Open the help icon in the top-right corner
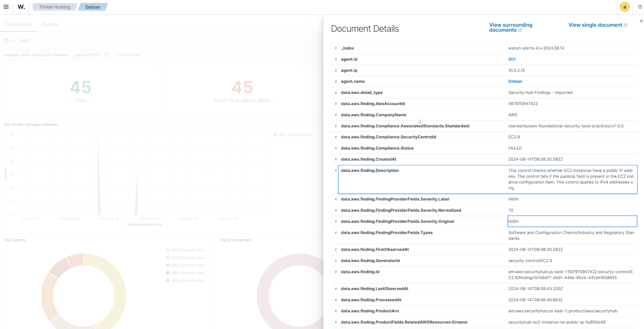 pos(640,7)
